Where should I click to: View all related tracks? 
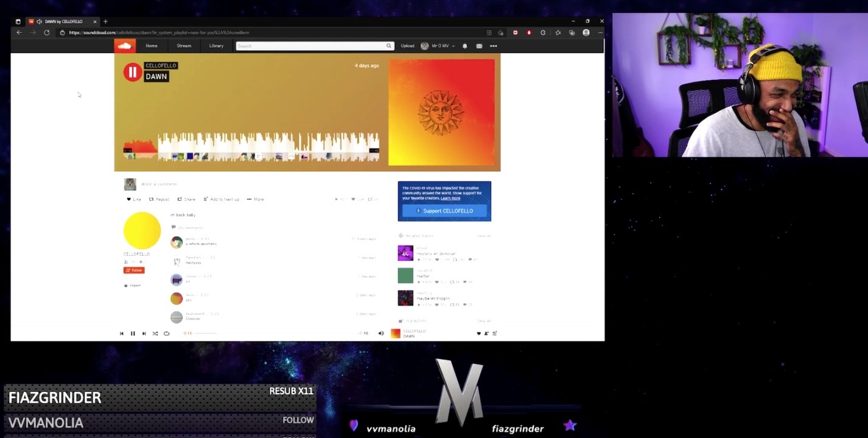484,236
